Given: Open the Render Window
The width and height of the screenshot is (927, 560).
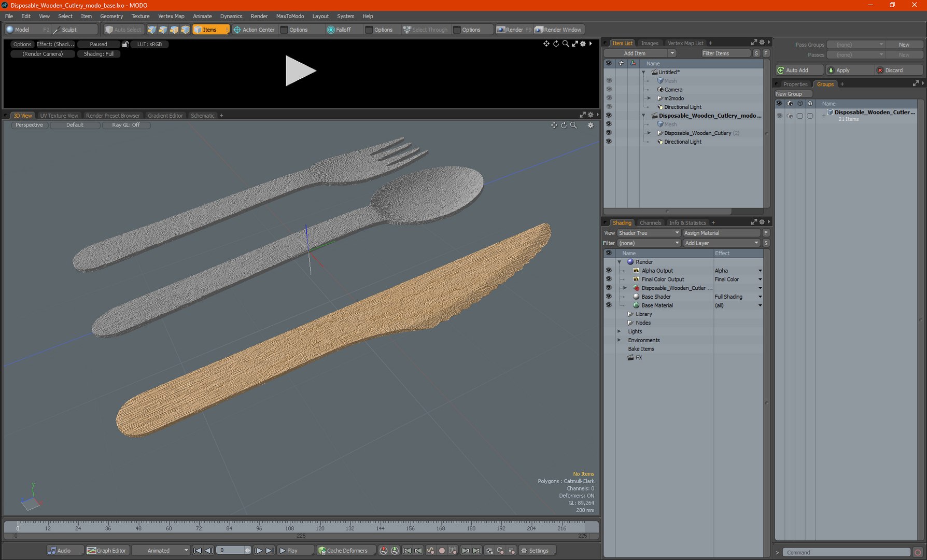Looking at the screenshot, I should pyautogui.click(x=559, y=30).
